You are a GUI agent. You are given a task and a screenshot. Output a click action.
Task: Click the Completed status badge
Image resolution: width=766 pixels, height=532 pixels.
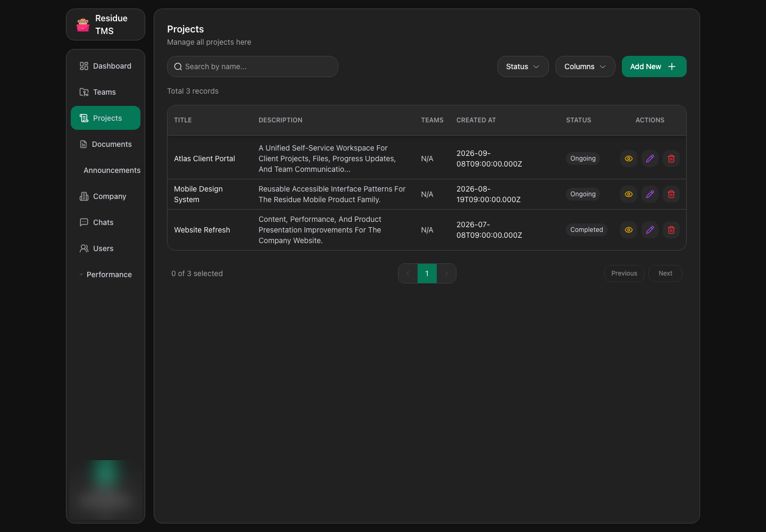point(587,230)
